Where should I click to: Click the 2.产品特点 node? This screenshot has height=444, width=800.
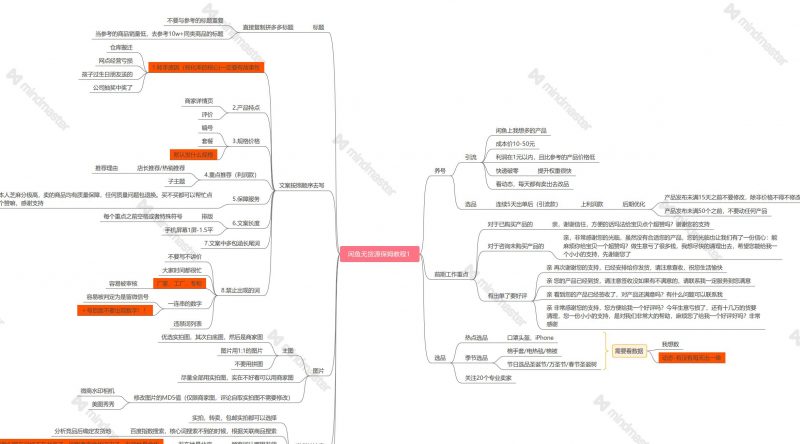pos(246,107)
